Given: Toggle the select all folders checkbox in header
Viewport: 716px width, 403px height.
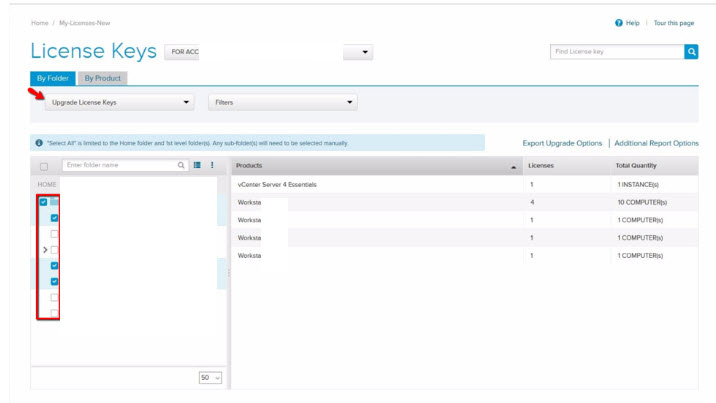Looking at the screenshot, I should click(44, 166).
